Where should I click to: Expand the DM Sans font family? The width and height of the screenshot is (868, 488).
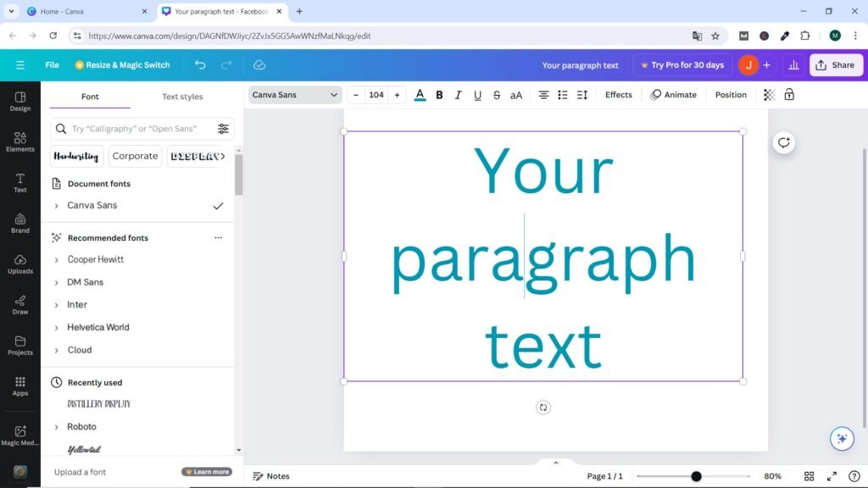click(x=57, y=282)
